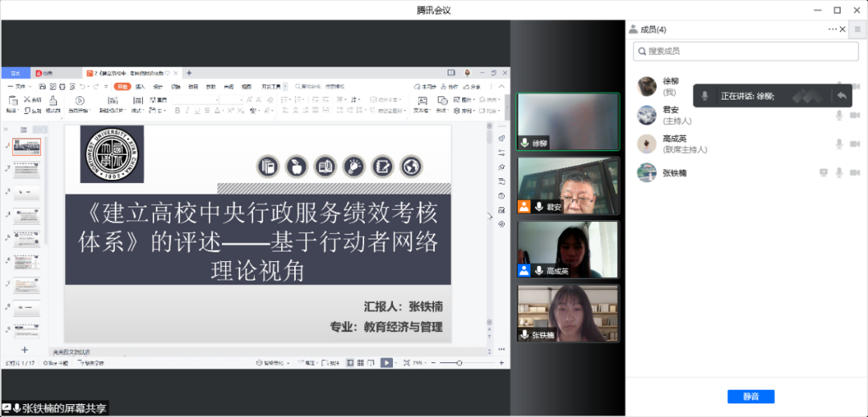This screenshot has width=868, height=417.
Task: Open the members panel hamburger menu
Action: coord(858,30)
